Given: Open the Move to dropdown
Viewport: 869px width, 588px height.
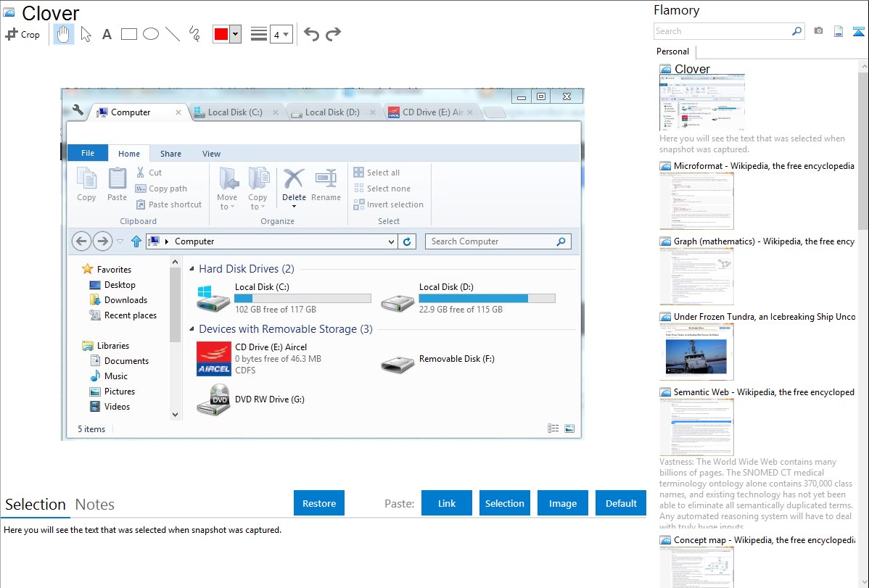Looking at the screenshot, I should (227, 189).
